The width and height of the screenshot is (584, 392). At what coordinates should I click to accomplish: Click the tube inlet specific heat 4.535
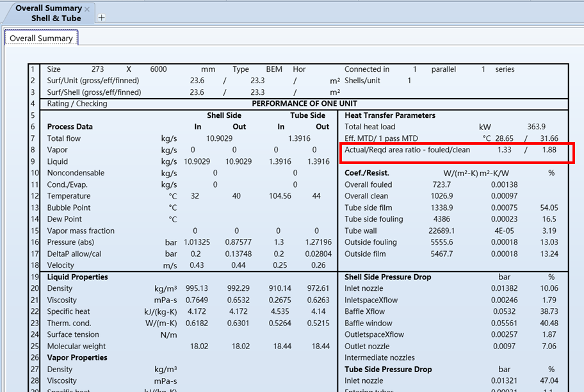pos(280,311)
